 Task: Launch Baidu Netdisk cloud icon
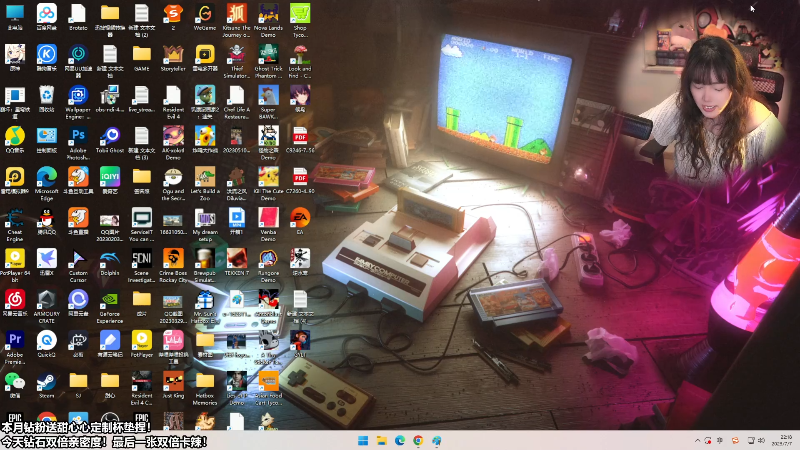(46, 17)
